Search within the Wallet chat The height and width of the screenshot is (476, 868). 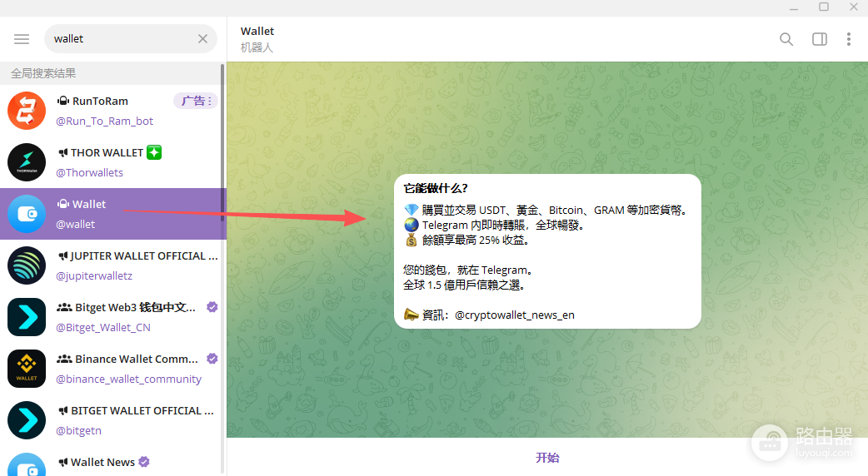click(x=786, y=39)
